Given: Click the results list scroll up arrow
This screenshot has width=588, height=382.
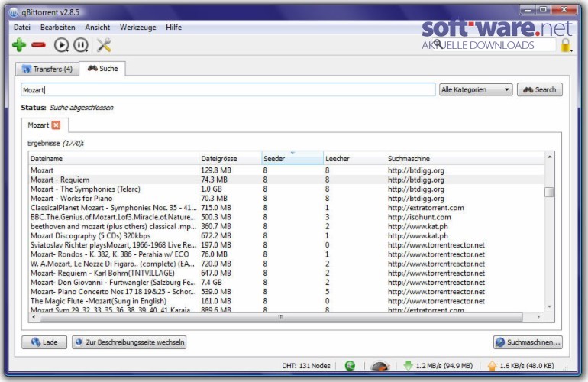Looking at the screenshot, I should pyautogui.click(x=549, y=157).
